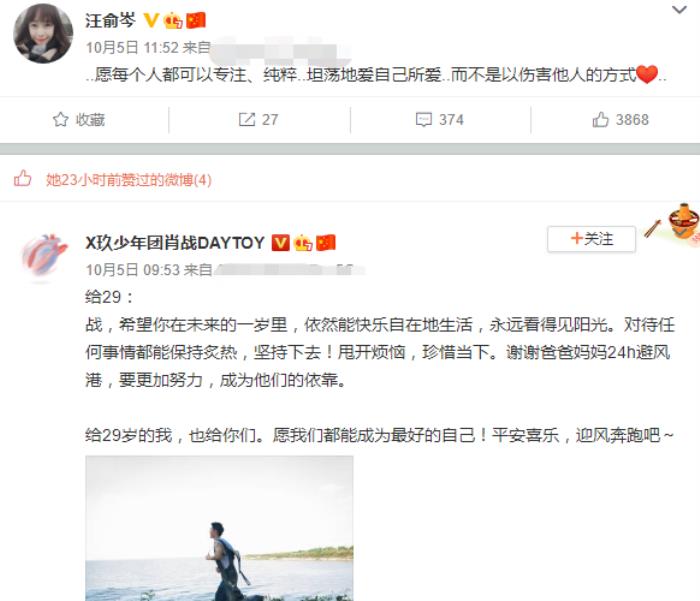Click the China flag icon beside 汪俞岑

pos(196,21)
